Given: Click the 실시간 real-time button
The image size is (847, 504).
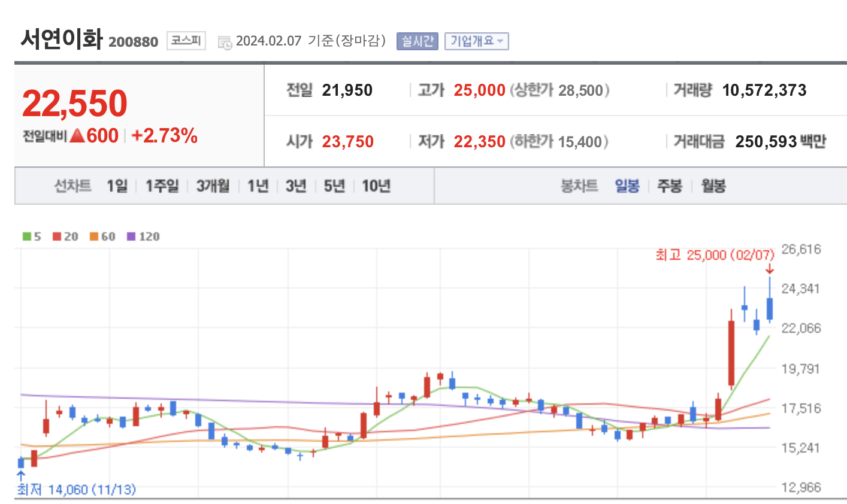Looking at the screenshot, I should pos(418,41).
